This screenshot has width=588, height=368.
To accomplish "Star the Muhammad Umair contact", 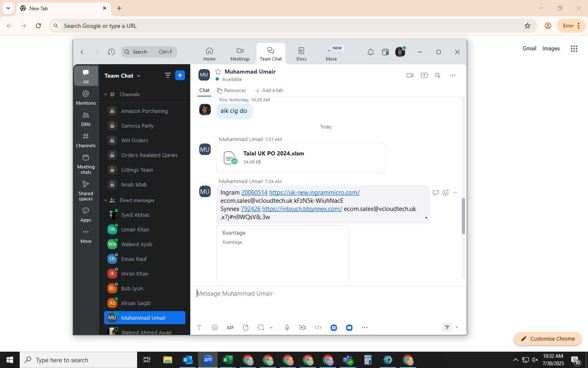I will click(218, 72).
